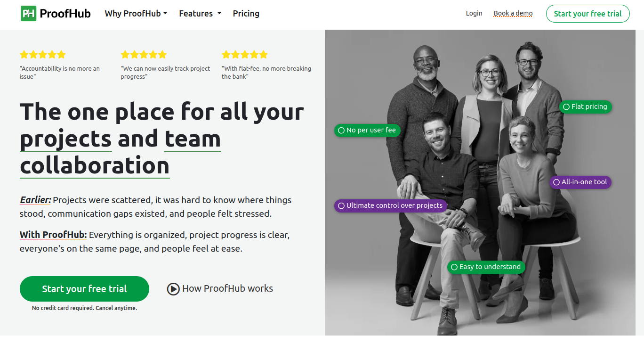Click stars above the Accountability testimonial

click(42, 55)
